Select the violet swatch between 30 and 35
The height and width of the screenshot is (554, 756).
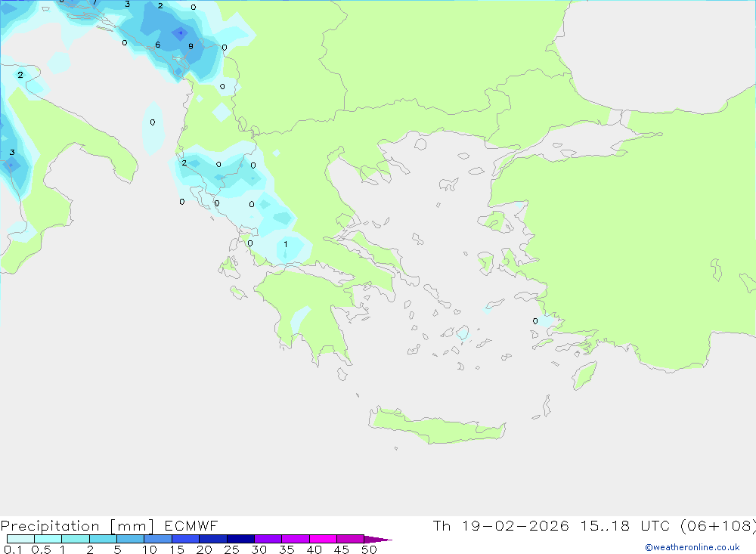(x=268, y=539)
